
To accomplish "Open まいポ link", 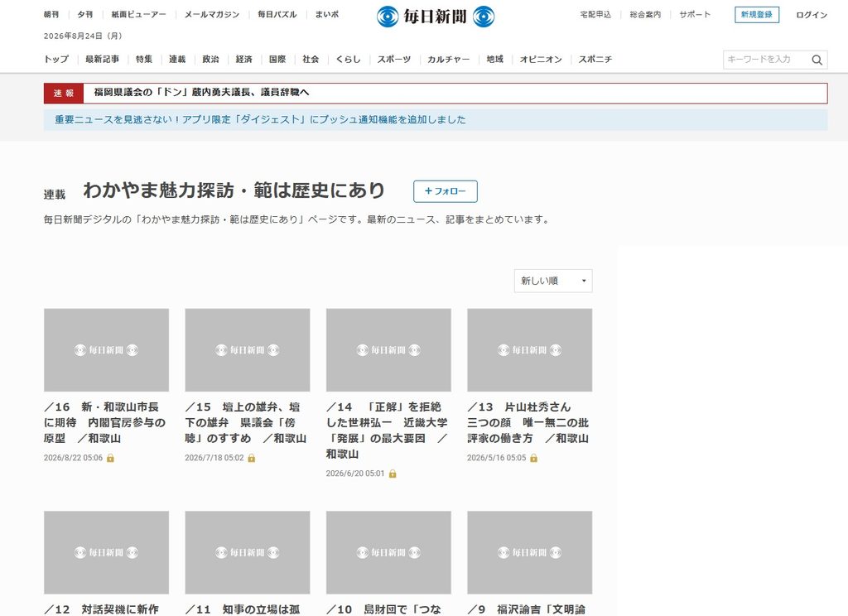I will [x=326, y=15].
